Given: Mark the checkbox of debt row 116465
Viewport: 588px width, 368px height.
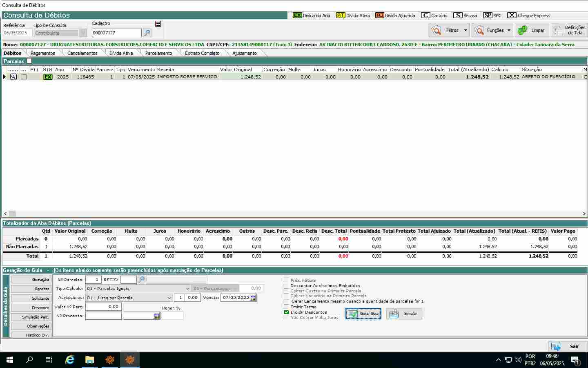Looking at the screenshot, I should coord(24,77).
